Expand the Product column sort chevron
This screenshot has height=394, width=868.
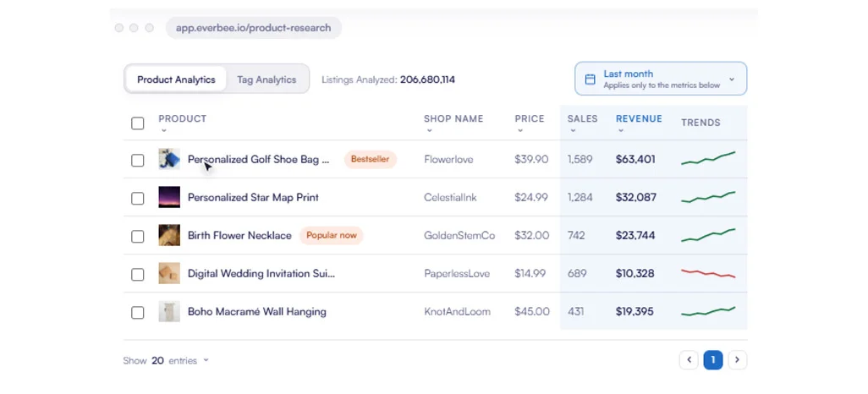coord(164,131)
